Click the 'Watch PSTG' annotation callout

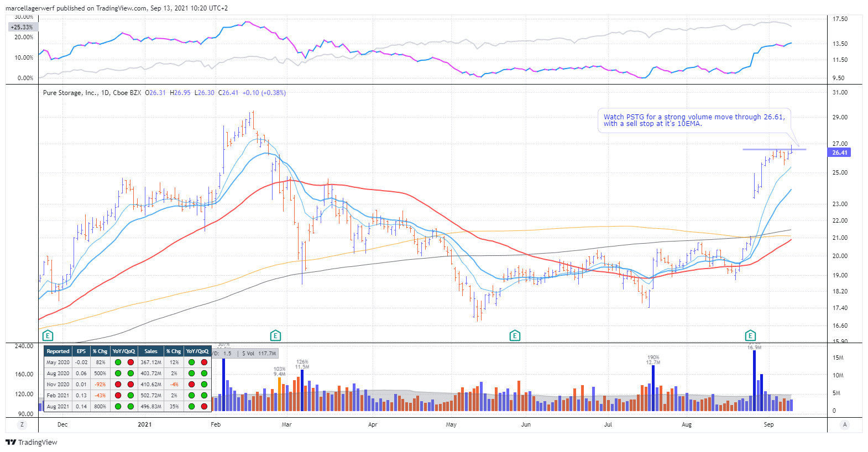(694, 120)
